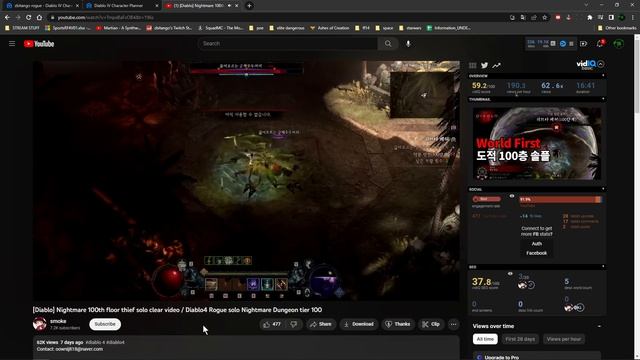
Task: Reload the page in the browser
Action: coord(29,18)
